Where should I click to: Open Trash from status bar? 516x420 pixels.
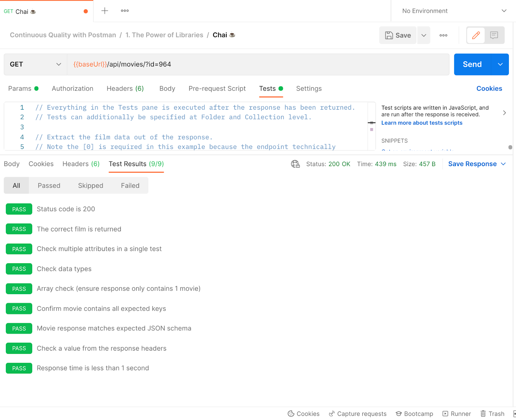[492, 414]
